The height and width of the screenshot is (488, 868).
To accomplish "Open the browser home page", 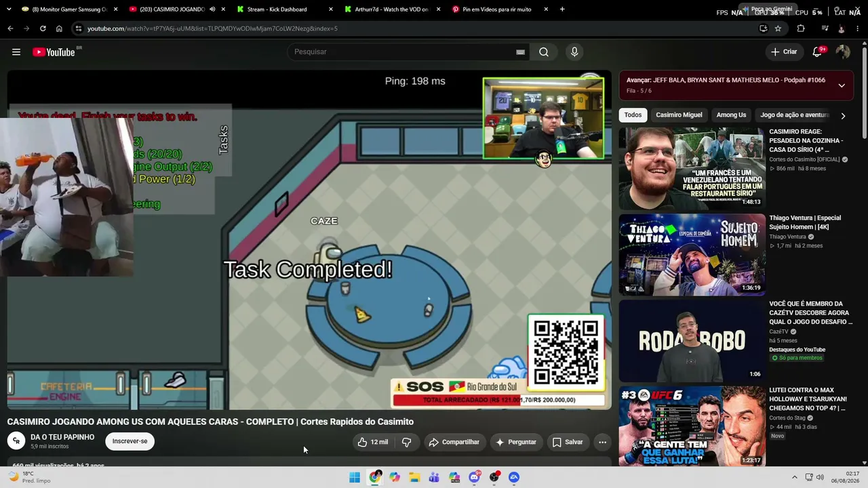I will [x=59, y=28].
